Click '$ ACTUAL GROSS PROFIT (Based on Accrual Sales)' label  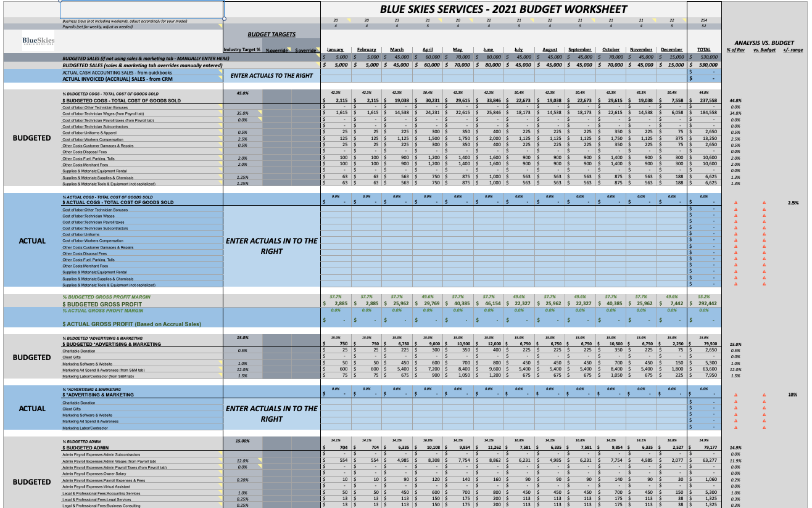131,324
